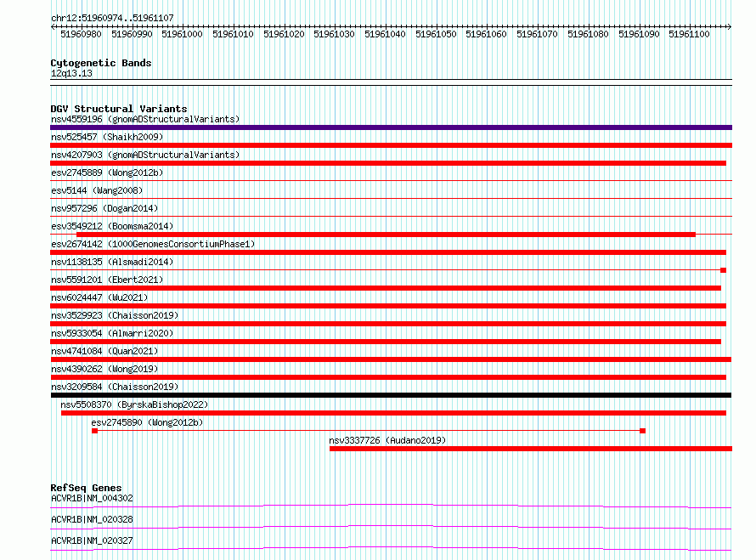The image size is (756, 560).
Task: Click the left red end block of esv2745890
Action: click(95, 431)
